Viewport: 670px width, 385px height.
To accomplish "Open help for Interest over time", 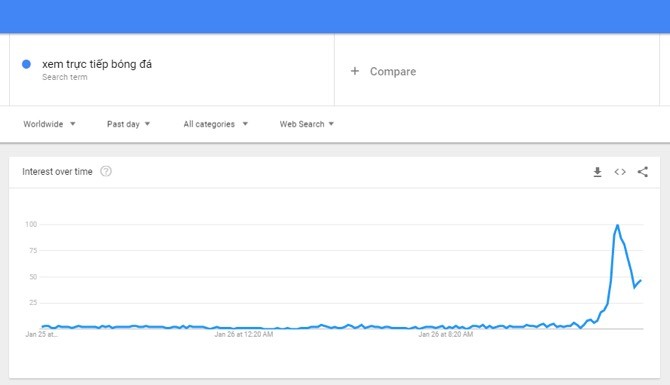I will [106, 171].
